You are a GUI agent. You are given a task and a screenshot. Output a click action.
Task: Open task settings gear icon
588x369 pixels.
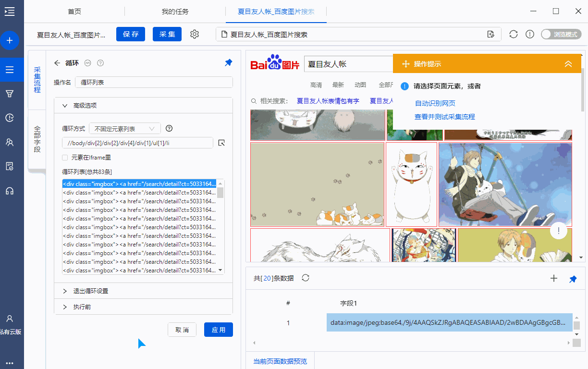click(x=195, y=34)
